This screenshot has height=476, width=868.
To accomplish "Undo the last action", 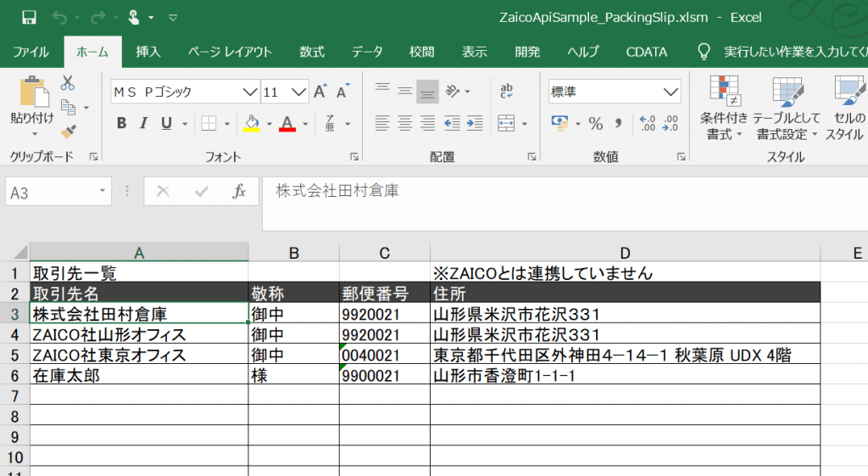I will pyautogui.click(x=59, y=19).
